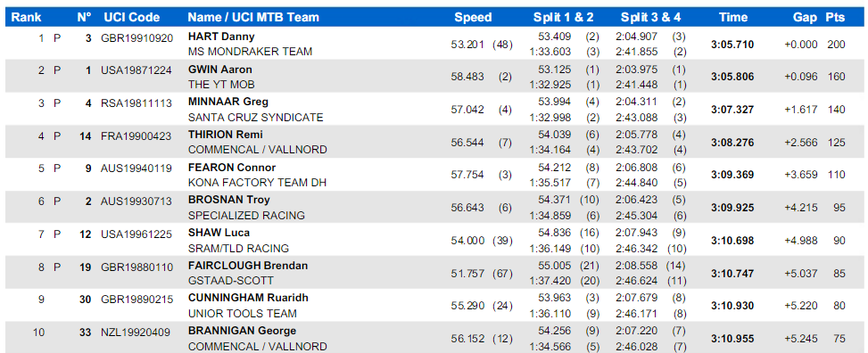
Task: Click CUNNINGHAM Ruaridh rider name
Action: click(x=249, y=298)
